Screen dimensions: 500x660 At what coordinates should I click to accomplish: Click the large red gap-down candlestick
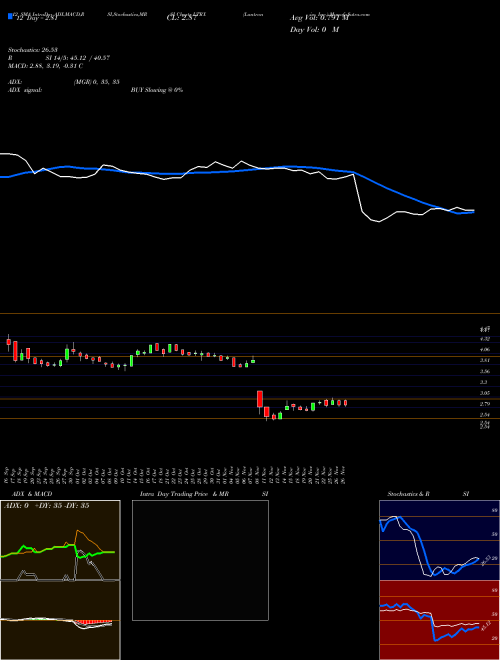pos(260,400)
